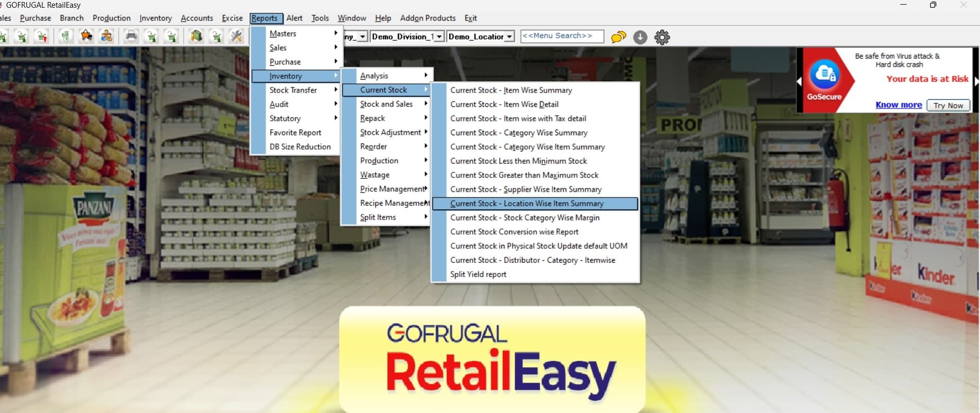Open the Tools menu
The width and height of the screenshot is (980, 413).
320,18
